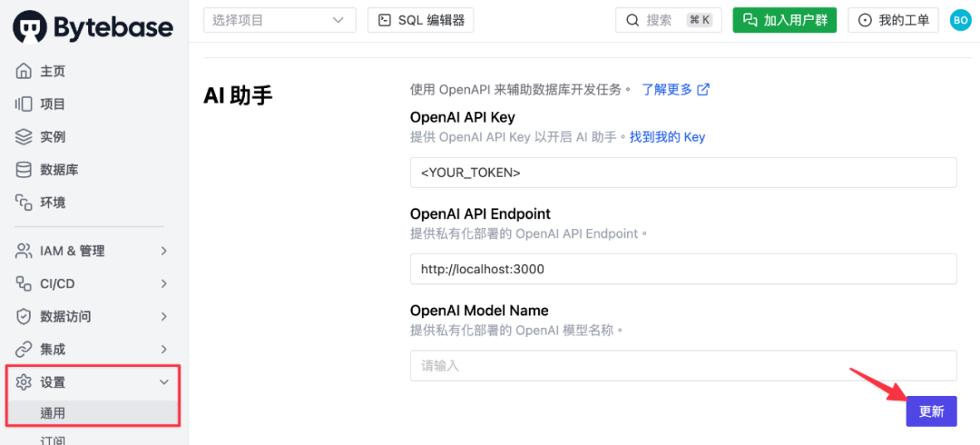Click the 设置 gear icon
Screen dimensions: 980x445
[23, 381]
